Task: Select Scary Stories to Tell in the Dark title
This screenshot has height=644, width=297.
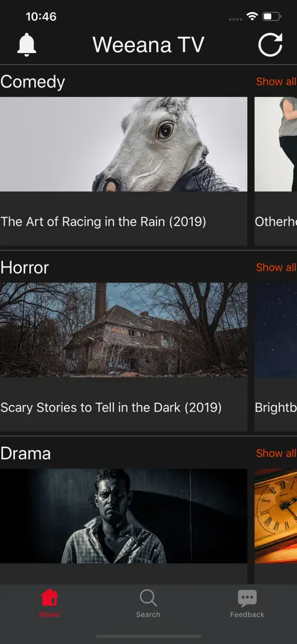Action: (111, 407)
